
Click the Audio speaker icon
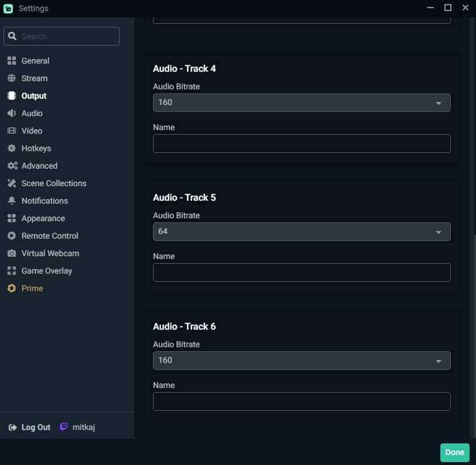[x=12, y=113]
